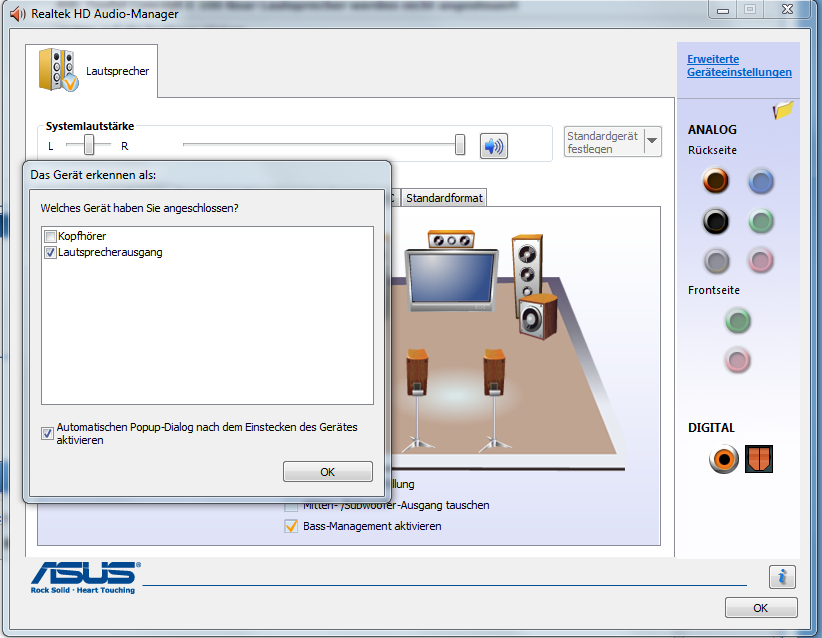The height and width of the screenshot is (638, 822).
Task: Click the black rear panel audio jack
Action: 716,221
